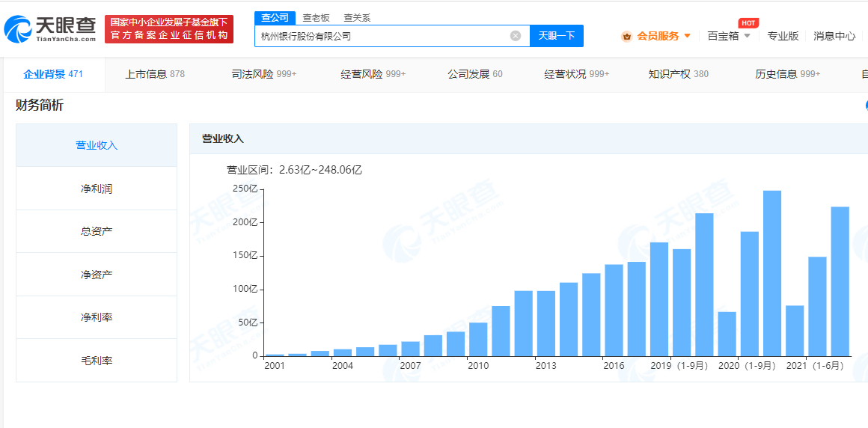Viewport: 868px width, 428px height.
Task: Select 净资产 in financial sidebar
Action: click(x=97, y=274)
